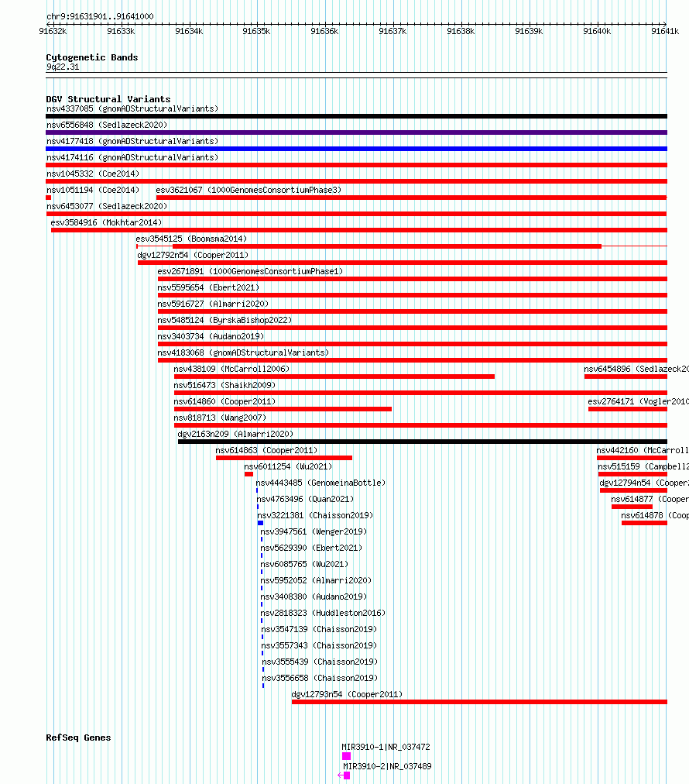Open the nsv1045332 (Coe2014) label
The image size is (689, 784).
[x=93, y=174]
